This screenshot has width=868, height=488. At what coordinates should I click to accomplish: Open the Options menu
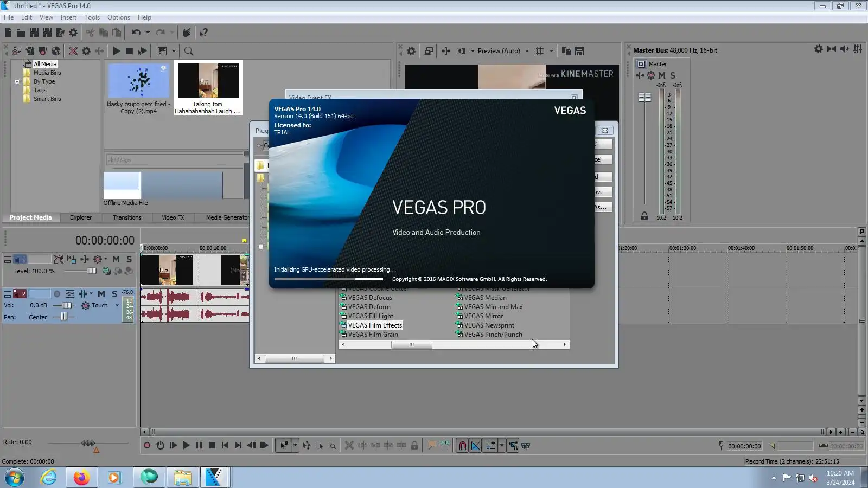119,17
